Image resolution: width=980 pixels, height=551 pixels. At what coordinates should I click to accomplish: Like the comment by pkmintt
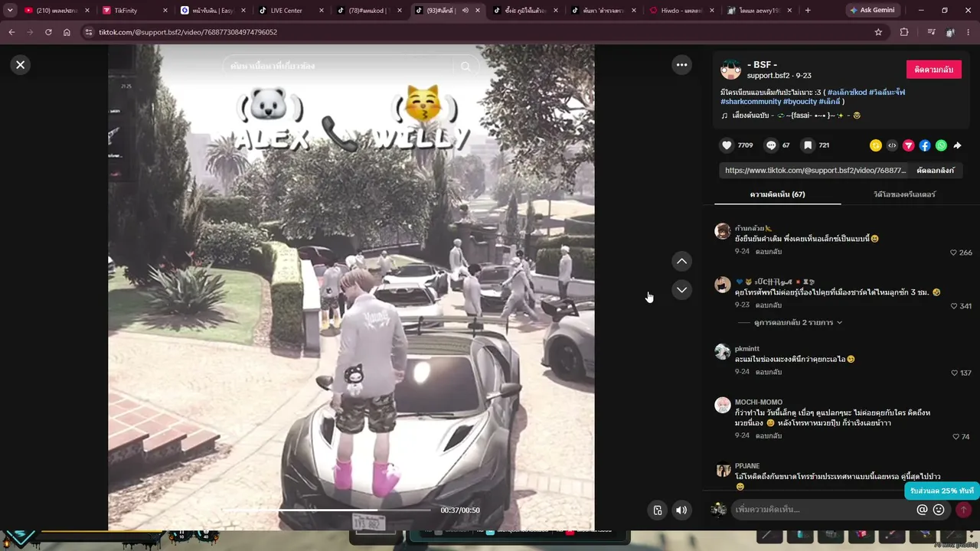click(x=954, y=373)
